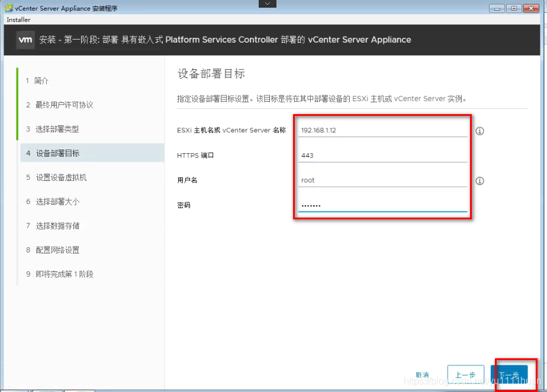Image resolution: width=547 pixels, height=392 pixels.
Task: Expand the chevron tab at top center
Action: (x=268, y=4)
